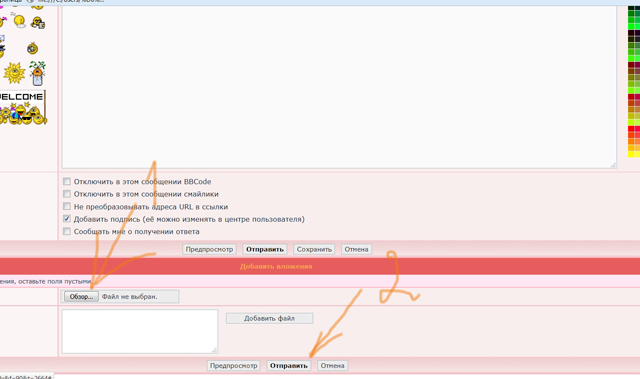640x379 pixels.
Task: Click the 'Сохранить' draft button
Action: click(314, 249)
